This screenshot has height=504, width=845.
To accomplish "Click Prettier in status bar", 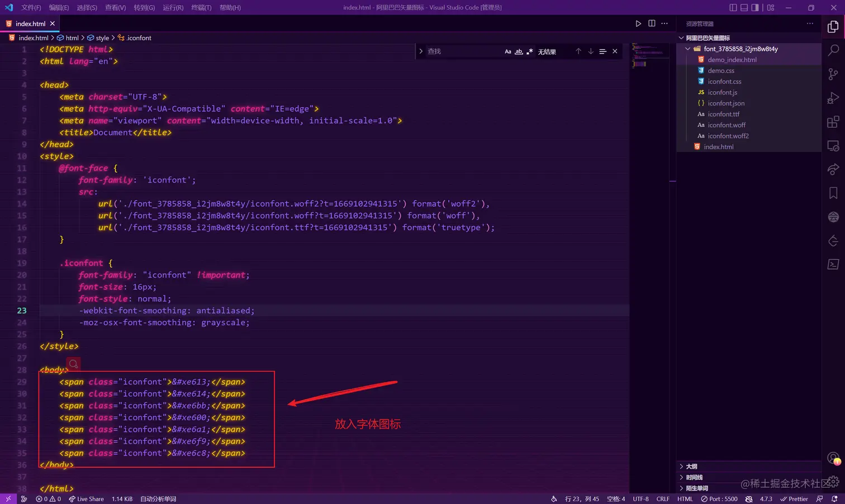I will [794, 499].
